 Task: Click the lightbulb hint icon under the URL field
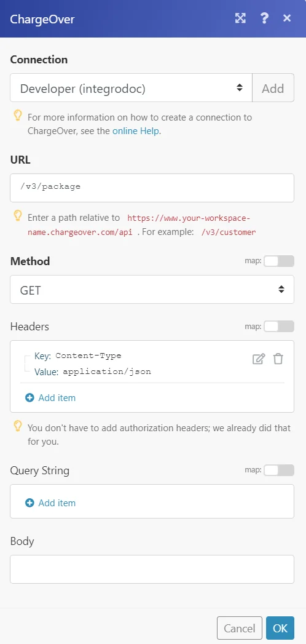click(18, 216)
